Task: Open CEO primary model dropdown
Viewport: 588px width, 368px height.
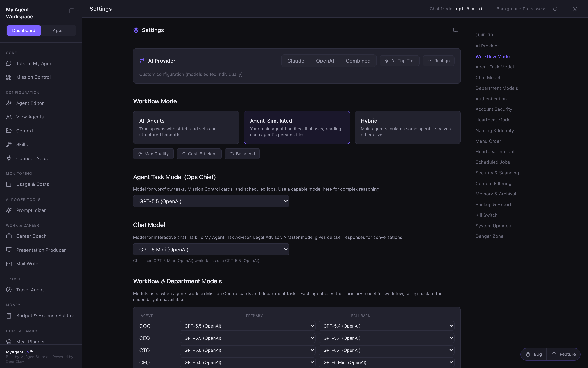Action: (x=248, y=338)
